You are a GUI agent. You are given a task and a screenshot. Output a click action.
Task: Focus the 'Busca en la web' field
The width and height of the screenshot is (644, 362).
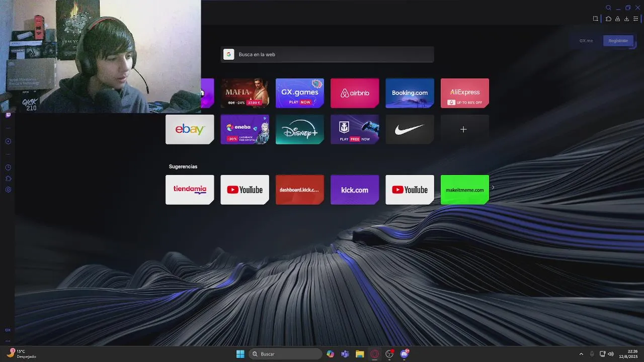(327, 54)
